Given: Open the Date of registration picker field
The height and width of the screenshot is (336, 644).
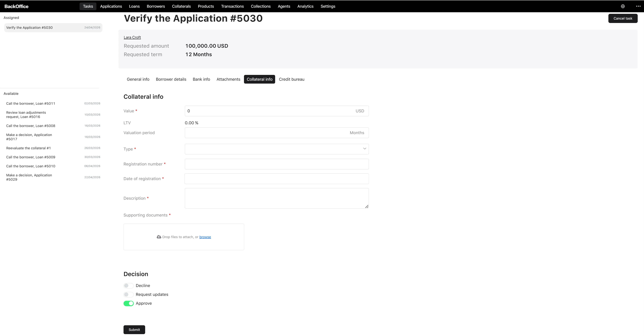Looking at the screenshot, I should point(277,179).
